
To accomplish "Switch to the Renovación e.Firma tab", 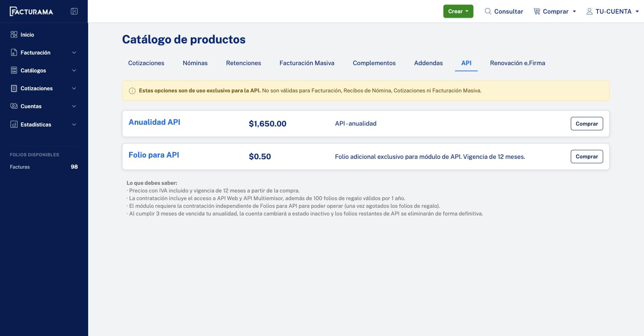I will (517, 63).
